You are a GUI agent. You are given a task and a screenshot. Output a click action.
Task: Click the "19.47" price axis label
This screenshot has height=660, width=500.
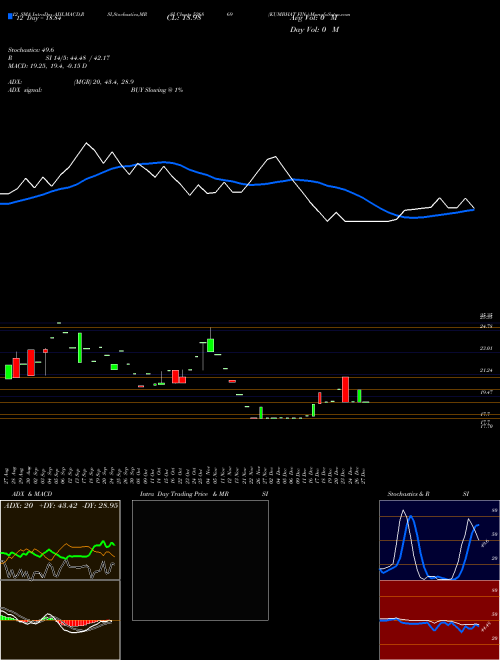[x=487, y=392]
